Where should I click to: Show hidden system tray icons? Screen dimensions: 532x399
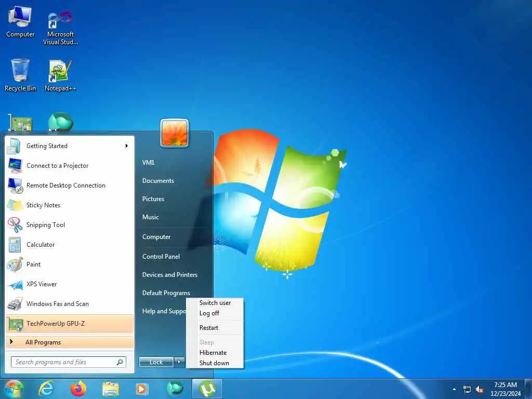pyautogui.click(x=454, y=389)
